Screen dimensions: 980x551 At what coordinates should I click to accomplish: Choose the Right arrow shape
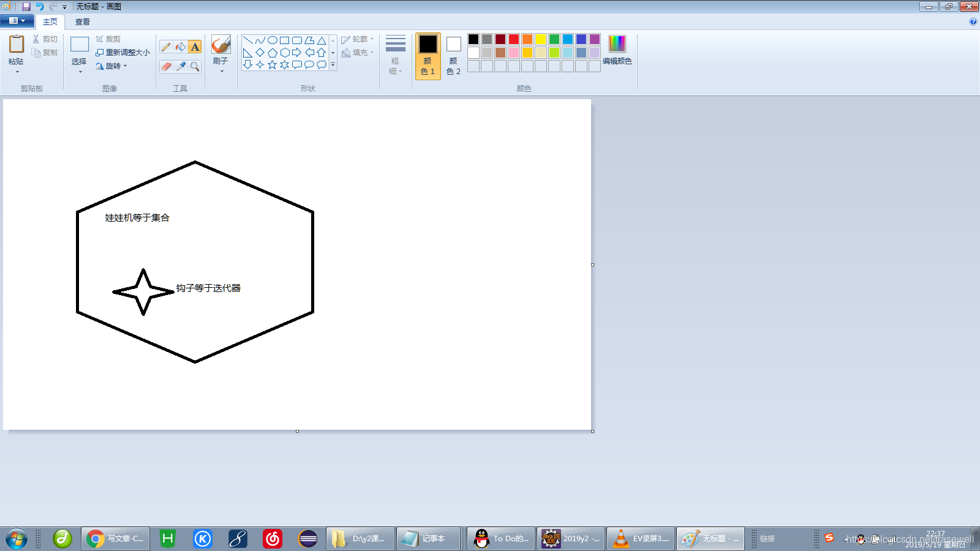tap(297, 53)
